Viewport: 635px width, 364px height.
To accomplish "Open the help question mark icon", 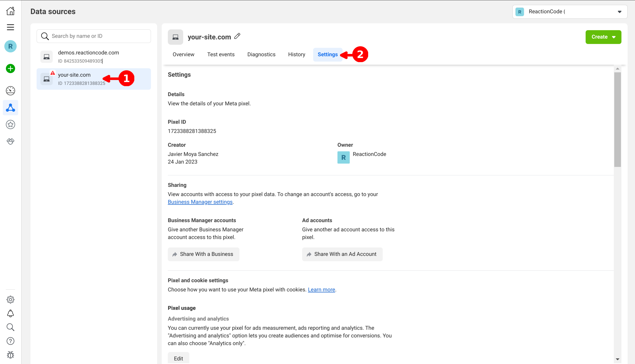I will tap(10, 341).
